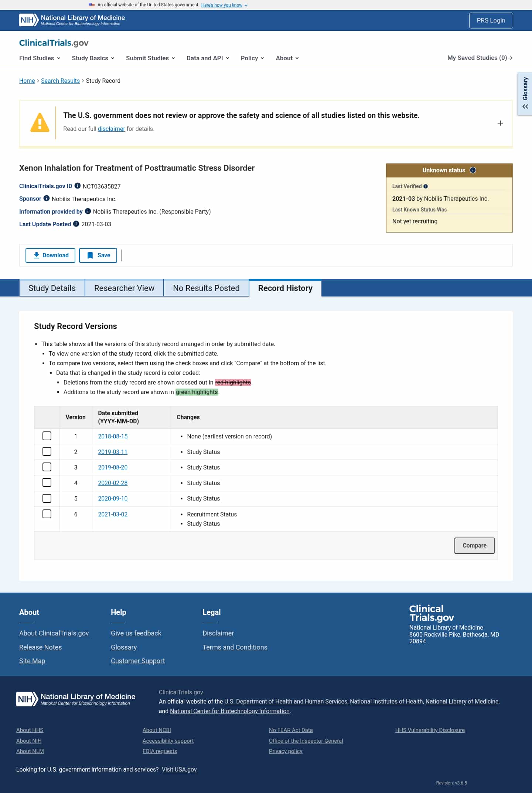The image size is (532, 793).
Task: Click the info icon next to Sponsor
Action: coord(47,198)
